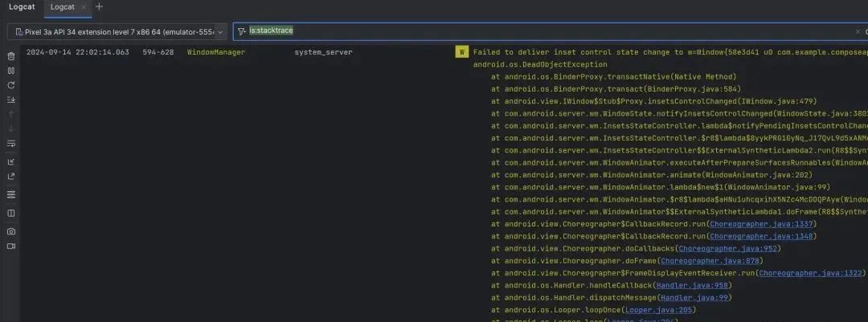Click the BinderProxy.transactNative(Native Method) line
The image size is (868, 322).
[613, 76]
